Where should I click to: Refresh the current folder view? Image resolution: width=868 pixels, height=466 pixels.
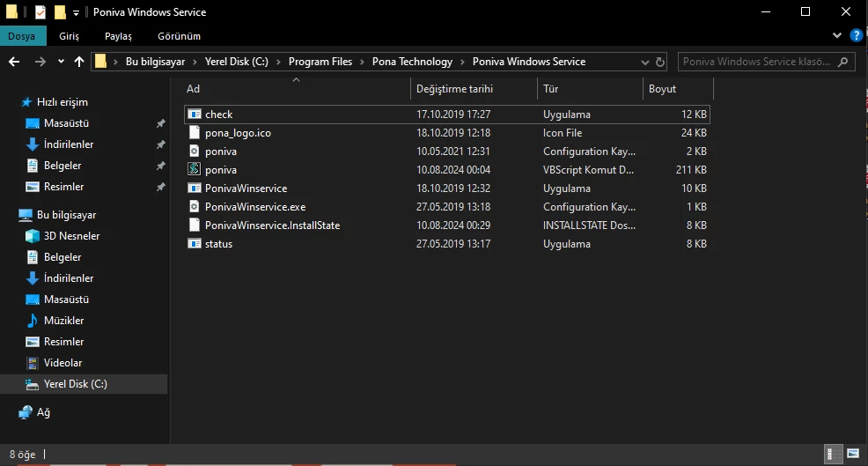[x=660, y=62]
